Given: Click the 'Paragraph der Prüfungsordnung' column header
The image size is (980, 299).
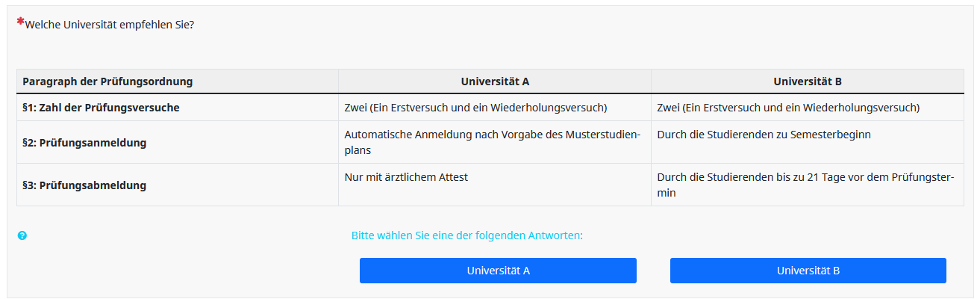Looking at the screenshot, I should [x=107, y=81].
